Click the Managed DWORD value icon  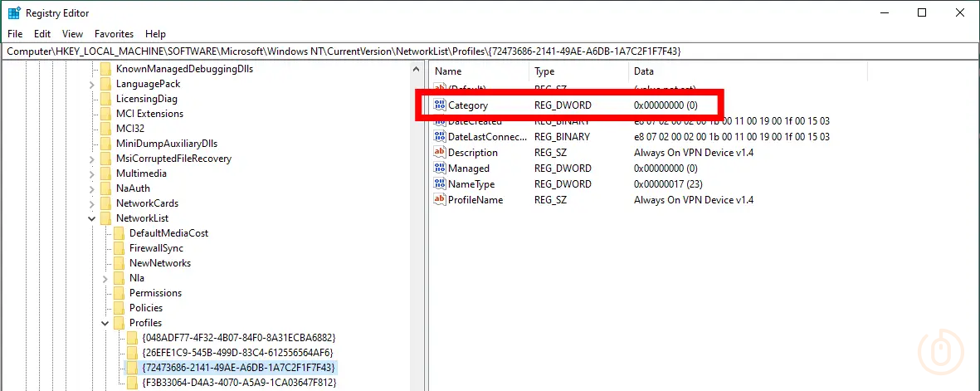click(440, 169)
